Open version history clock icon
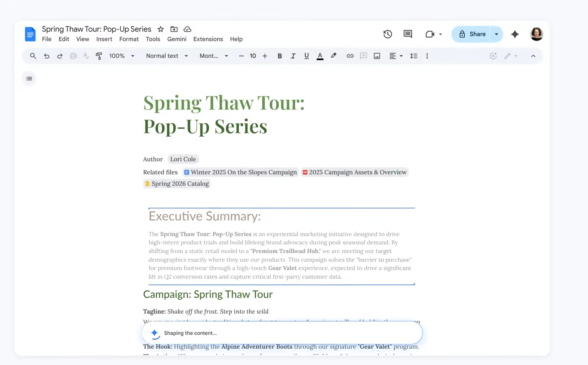This screenshot has height=365, width=588. (x=387, y=34)
